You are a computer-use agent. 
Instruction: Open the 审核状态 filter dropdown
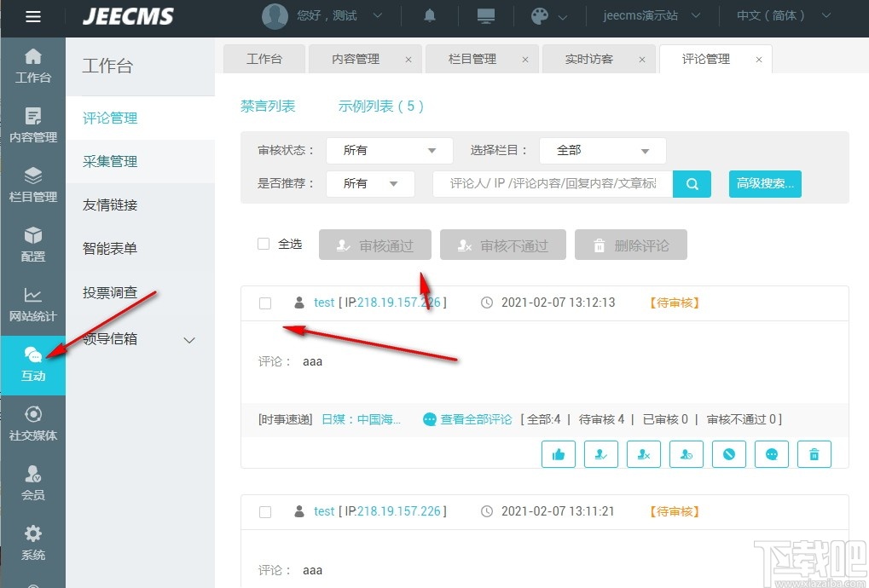click(389, 150)
